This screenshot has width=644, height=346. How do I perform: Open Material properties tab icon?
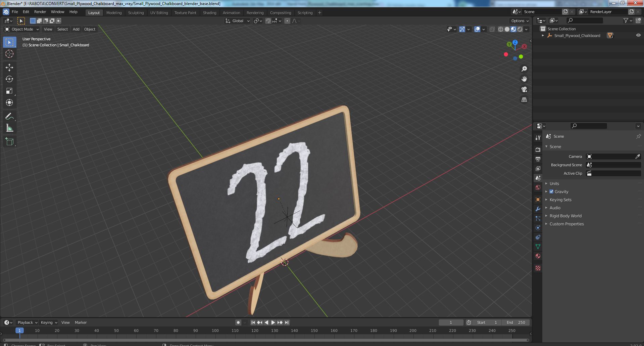coord(538,256)
